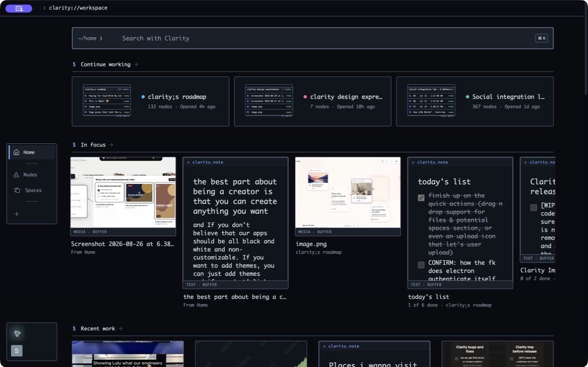This screenshot has width=588, height=367.
Task: Open the Social integration lab space card
Action: 475,101
